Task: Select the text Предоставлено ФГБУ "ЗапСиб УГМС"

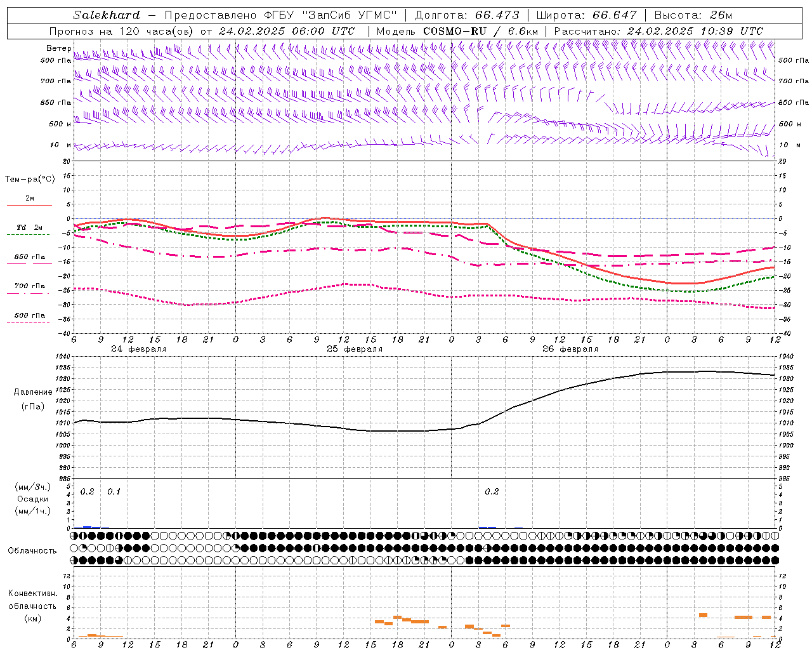Action: tap(280, 15)
